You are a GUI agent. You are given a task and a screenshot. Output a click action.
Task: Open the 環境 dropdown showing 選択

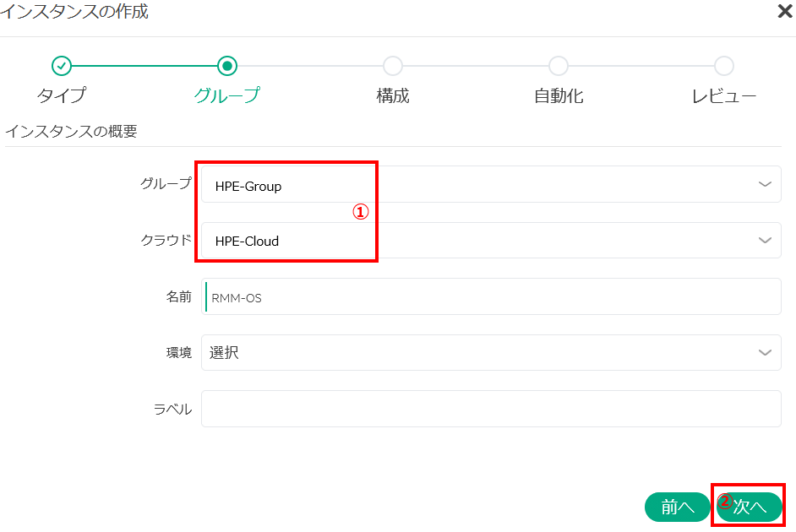click(491, 352)
